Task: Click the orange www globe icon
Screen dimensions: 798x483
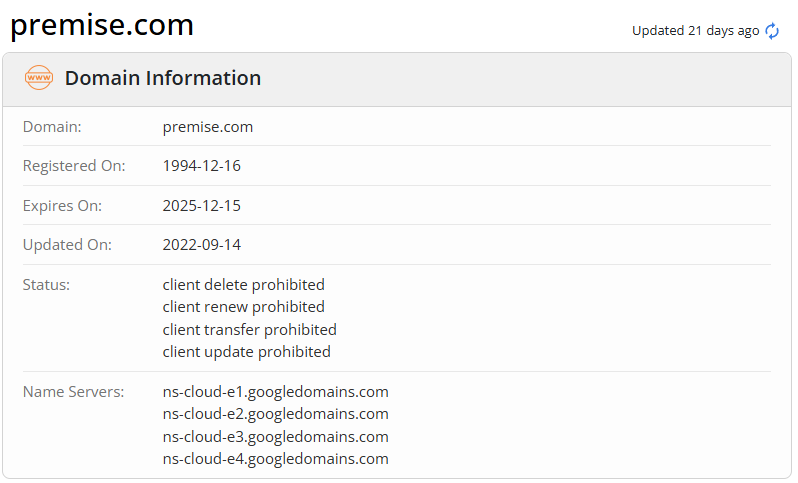Action: click(x=39, y=78)
